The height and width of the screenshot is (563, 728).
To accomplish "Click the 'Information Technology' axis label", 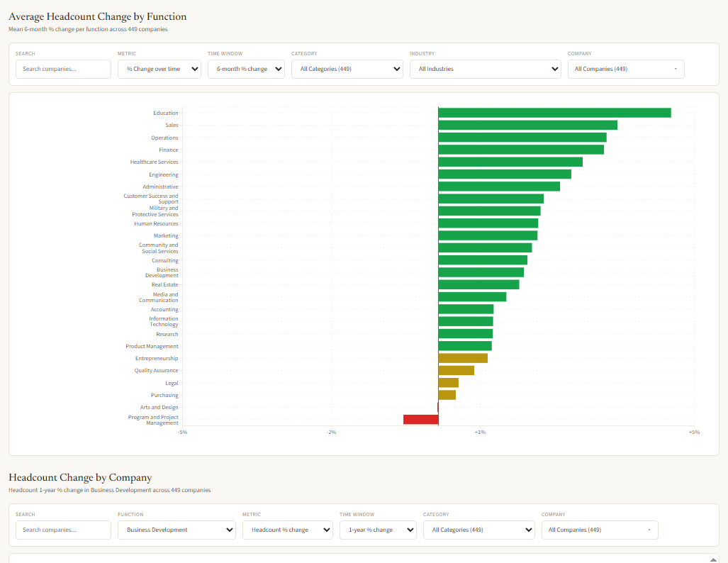I will 164,321.
